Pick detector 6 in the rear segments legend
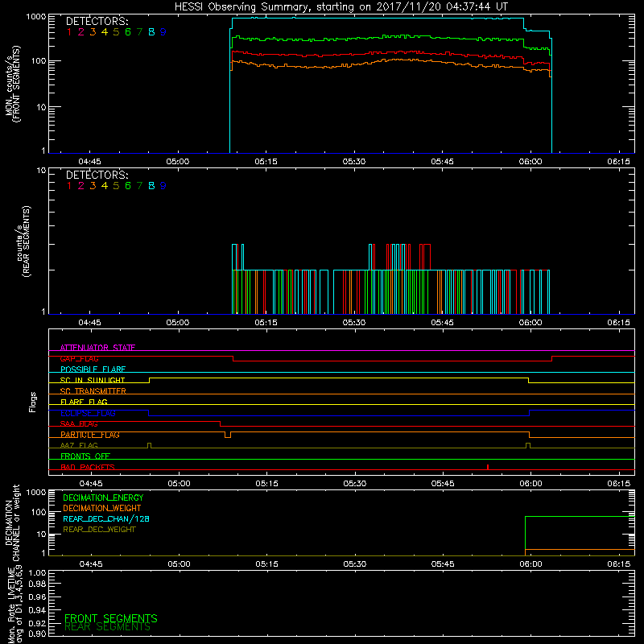 (x=128, y=186)
